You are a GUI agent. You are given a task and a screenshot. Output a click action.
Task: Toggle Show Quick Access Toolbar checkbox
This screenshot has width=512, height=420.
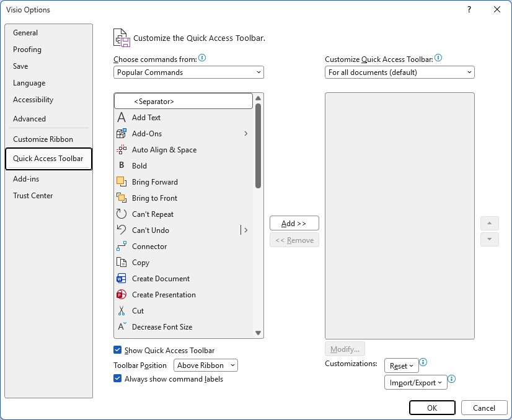tap(118, 350)
